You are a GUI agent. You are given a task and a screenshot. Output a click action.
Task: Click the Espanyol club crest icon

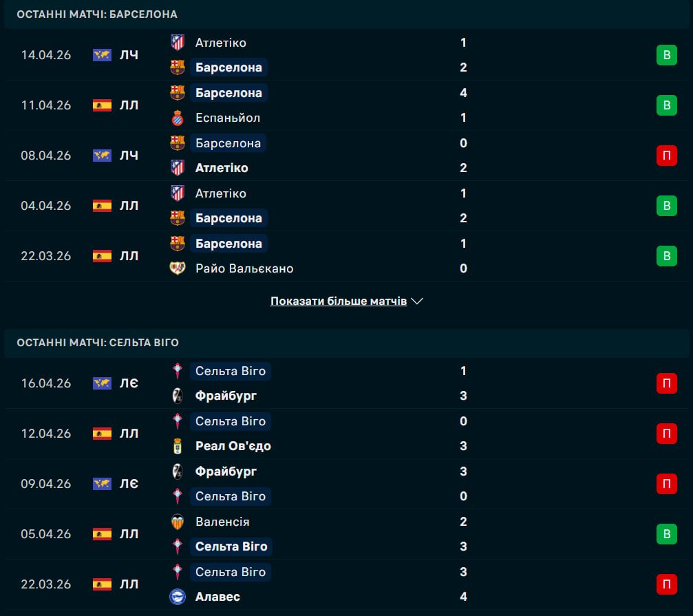click(x=178, y=118)
